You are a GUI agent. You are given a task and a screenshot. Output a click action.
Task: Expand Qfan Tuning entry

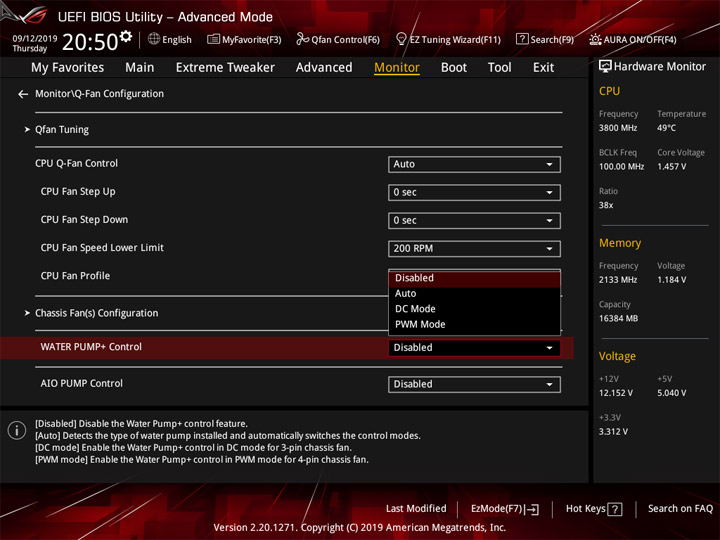click(62, 129)
